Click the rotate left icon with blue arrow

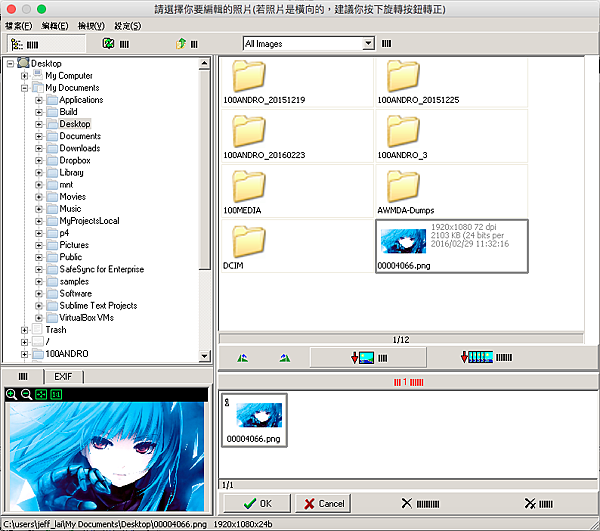(242, 358)
